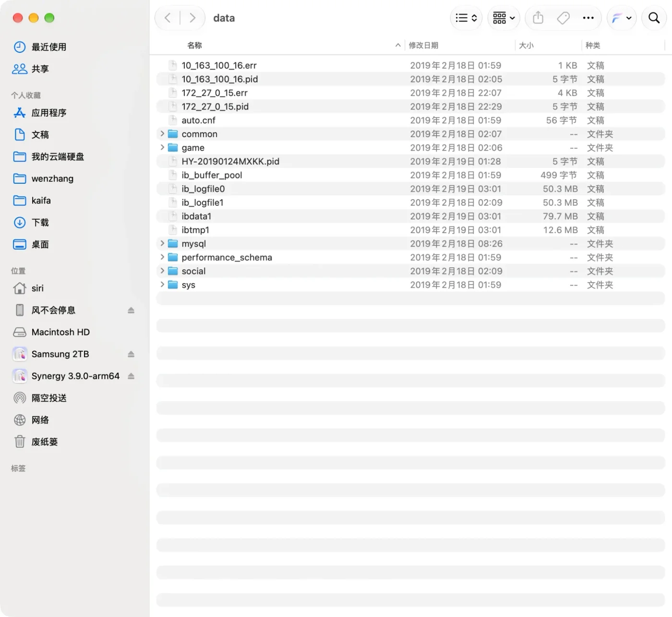Open the list view options control
This screenshot has width=672, height=617.
pos(466,18)
